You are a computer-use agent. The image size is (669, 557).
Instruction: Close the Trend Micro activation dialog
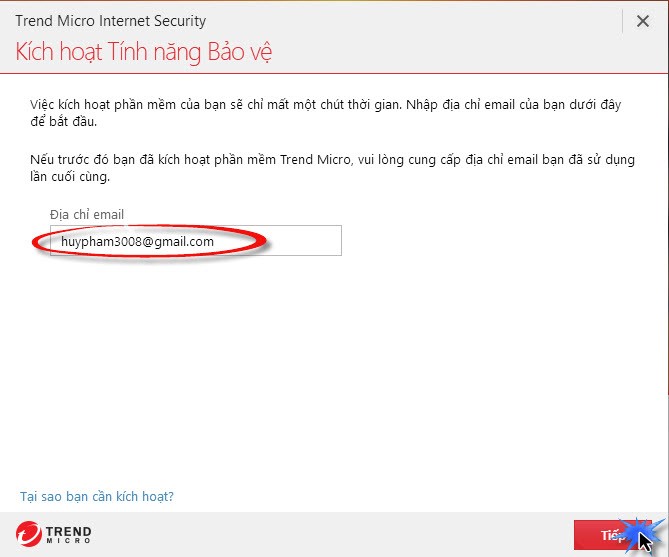643,21
